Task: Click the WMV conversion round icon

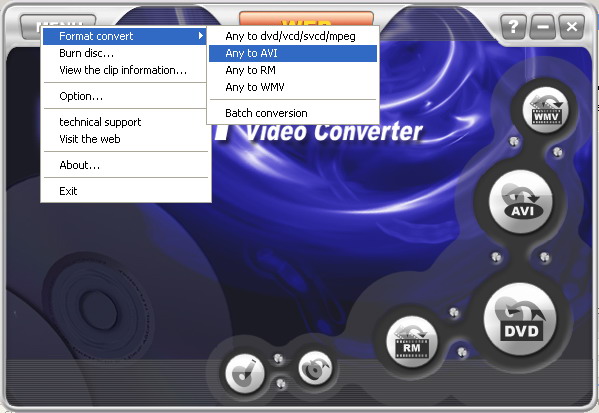Action: tap(546, 110)
